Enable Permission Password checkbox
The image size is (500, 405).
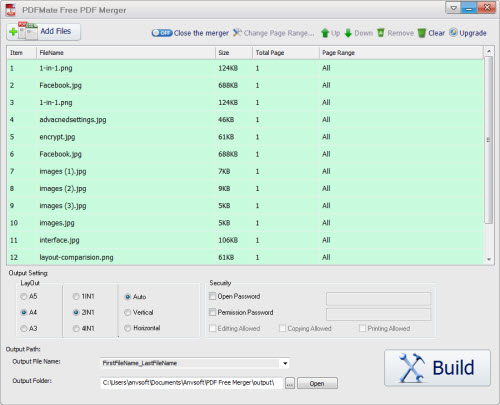click(x=212, y=312)
